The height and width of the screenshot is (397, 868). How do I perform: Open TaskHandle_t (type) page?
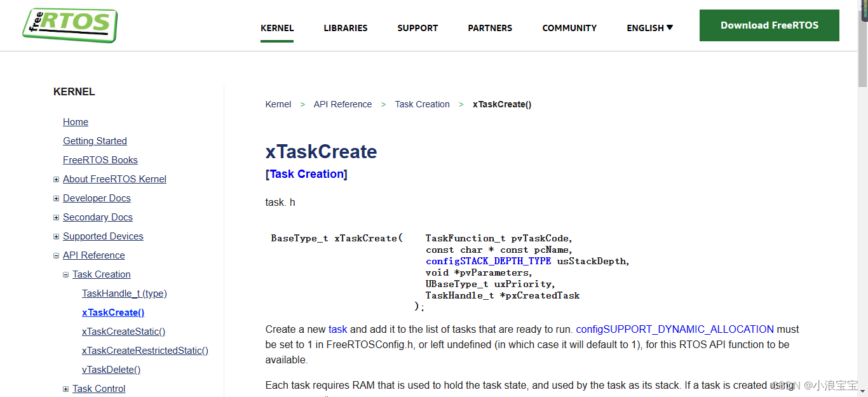tap(125, 293)
